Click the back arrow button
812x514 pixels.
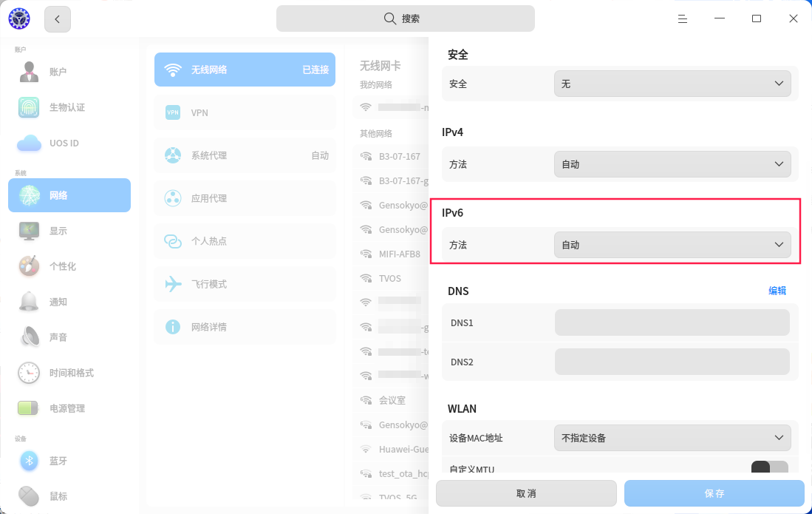(58, 19)
